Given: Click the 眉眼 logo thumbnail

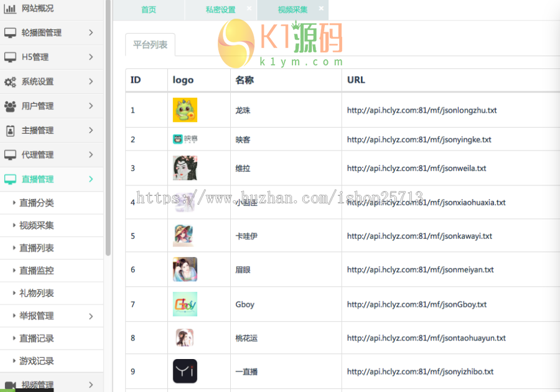Looking at the screenshot, I should pyautogui.click(x=185, y=269).
